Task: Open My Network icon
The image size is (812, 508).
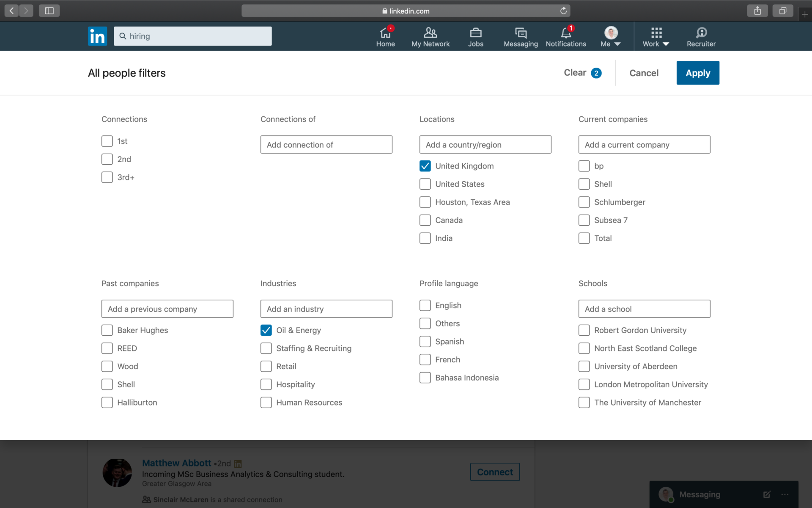Action: [x=431, y=37]
